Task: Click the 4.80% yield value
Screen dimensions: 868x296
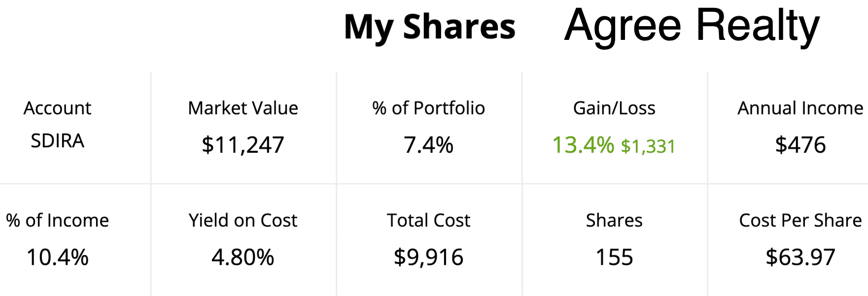Action: (x=243, y=257)
